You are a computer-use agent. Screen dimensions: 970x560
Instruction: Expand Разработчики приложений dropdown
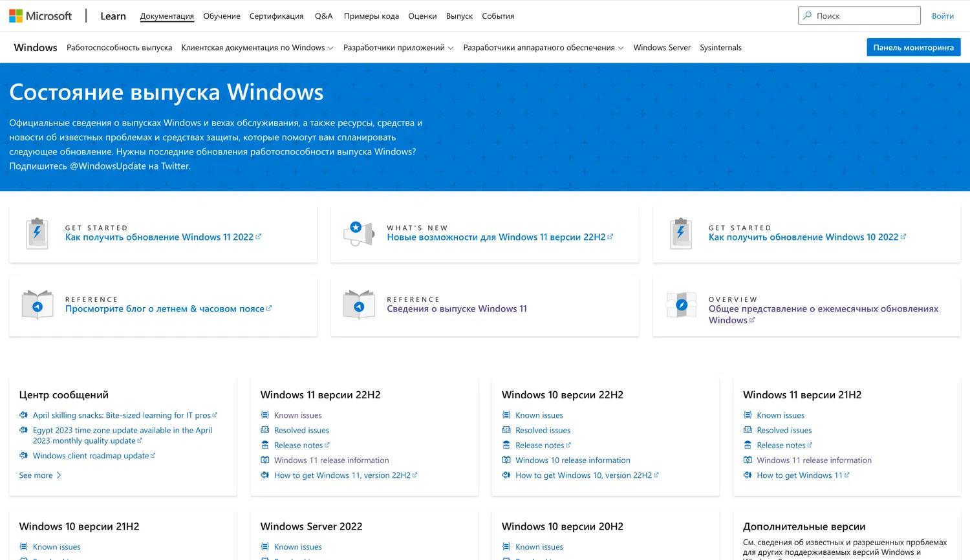pos(398,48)
